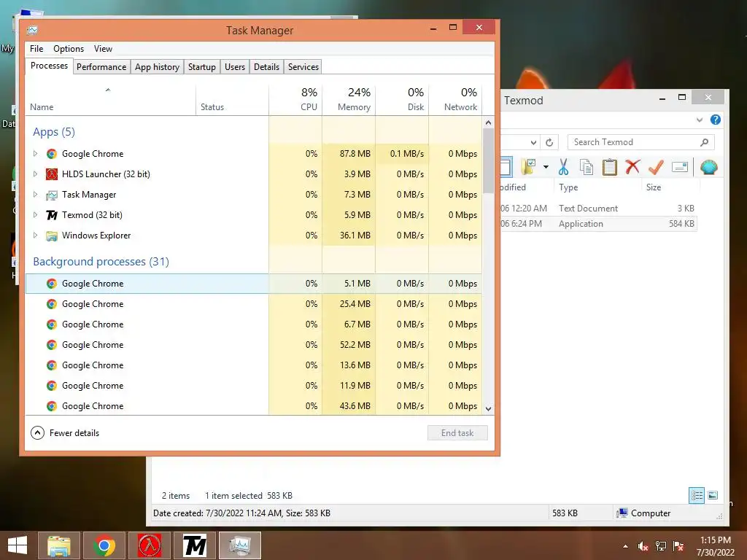
Task: Click the scroll down arrow in process list
Action: point(488,408)
